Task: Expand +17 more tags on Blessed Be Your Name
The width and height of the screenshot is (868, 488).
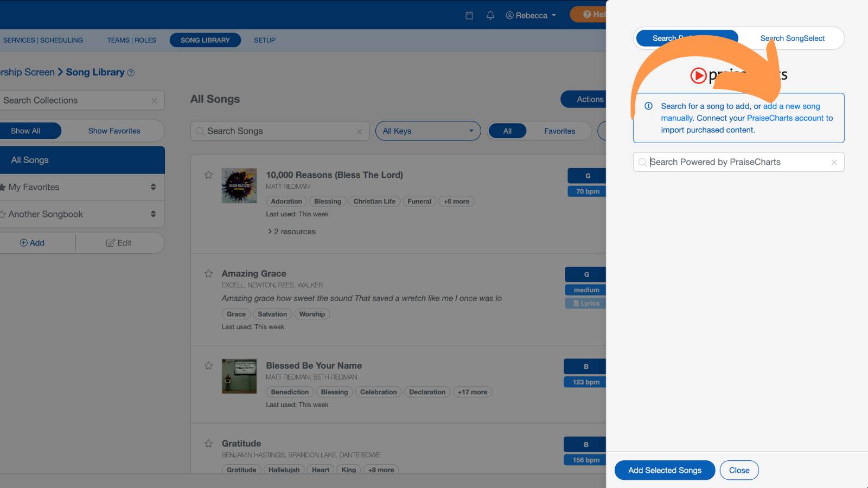Action: pos(473,392)
